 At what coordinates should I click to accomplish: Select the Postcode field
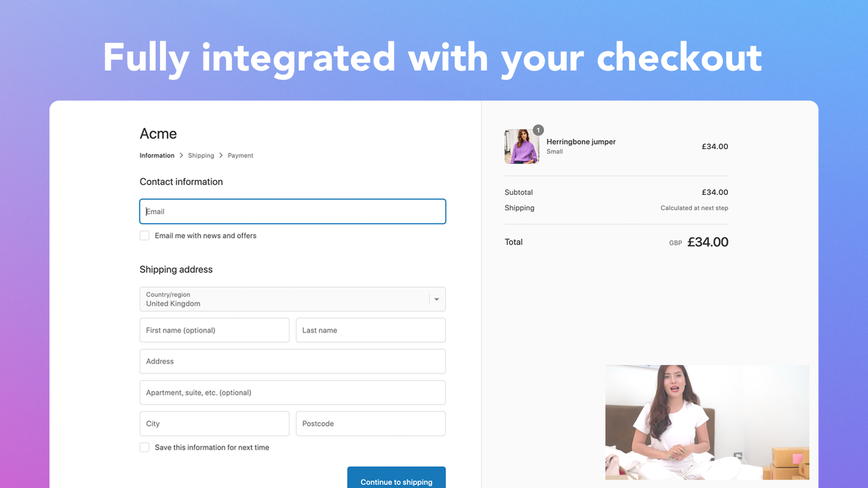pyautogui.click(x=371, y=423)
